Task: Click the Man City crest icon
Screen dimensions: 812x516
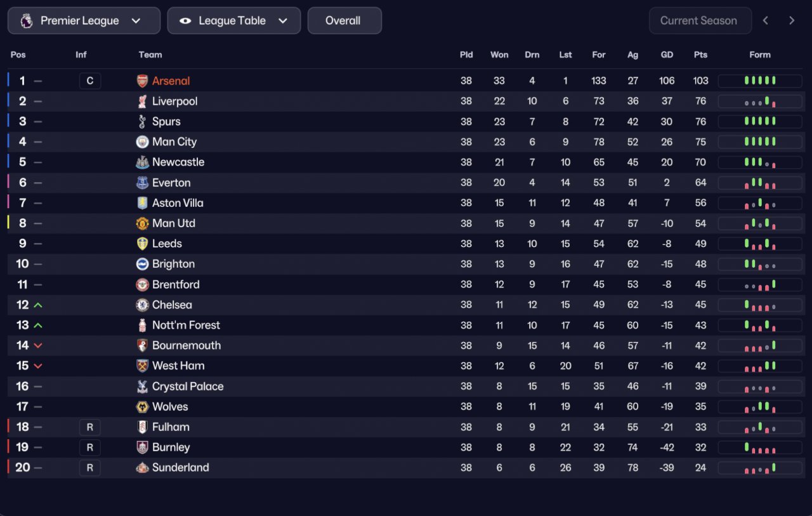Action: (142, 142)
